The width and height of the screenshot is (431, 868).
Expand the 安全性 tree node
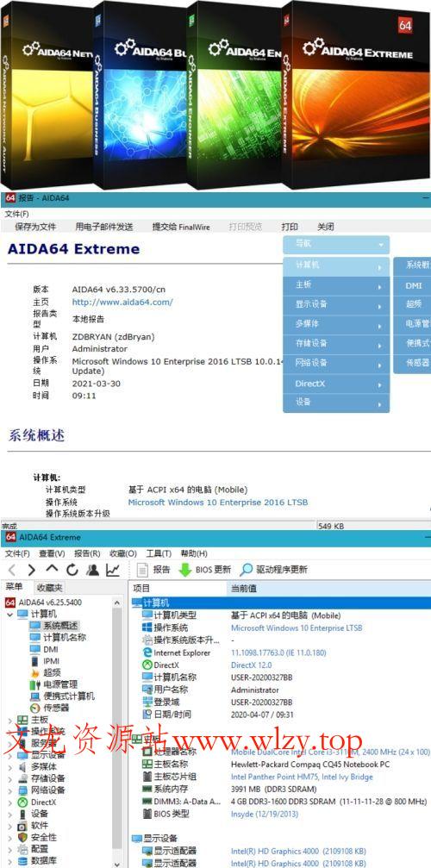pos(10,837)
